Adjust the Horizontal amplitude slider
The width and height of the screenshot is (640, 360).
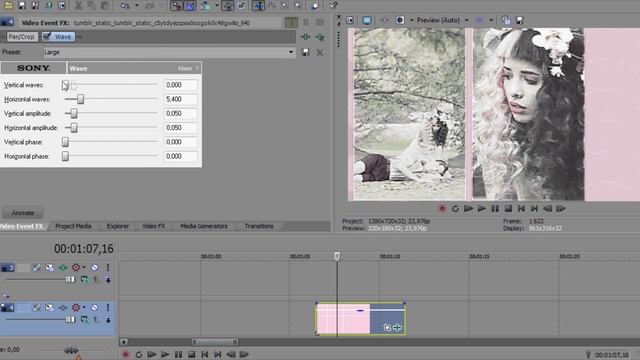point(74,128)
